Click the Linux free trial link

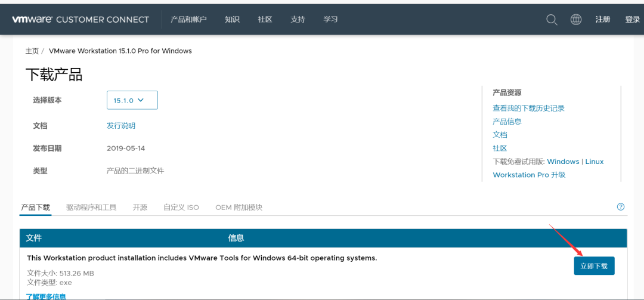(595, 162)
